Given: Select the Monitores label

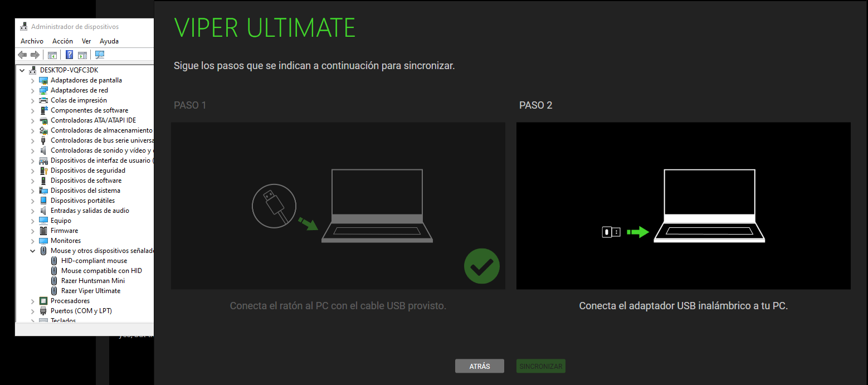Looking at the screenshot, I should (x=66, y=241).
